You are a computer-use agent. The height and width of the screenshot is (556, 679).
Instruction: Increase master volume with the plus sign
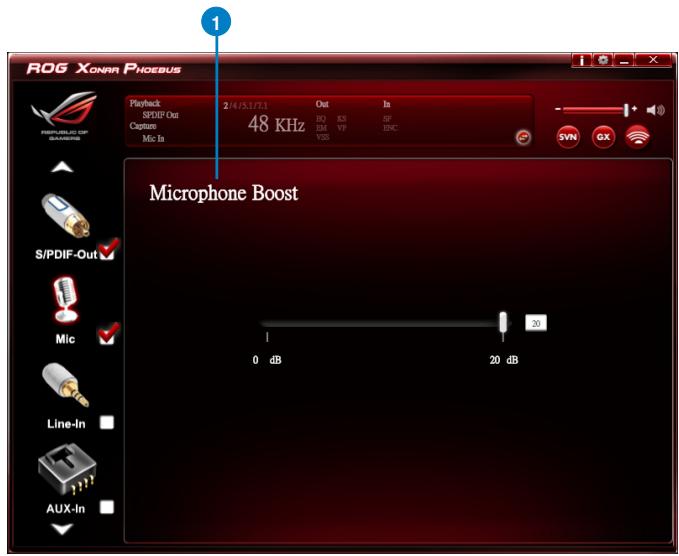coord(634,109)
